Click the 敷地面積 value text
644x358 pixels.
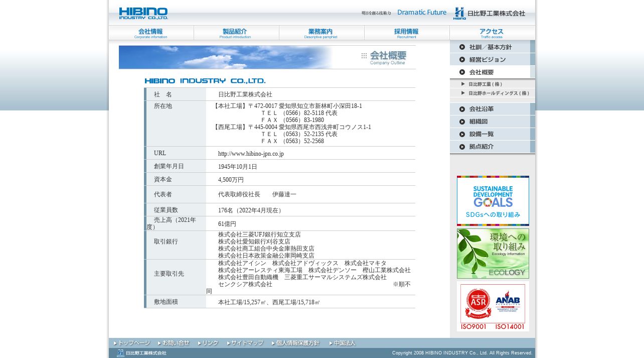click(x=269, y=302)
